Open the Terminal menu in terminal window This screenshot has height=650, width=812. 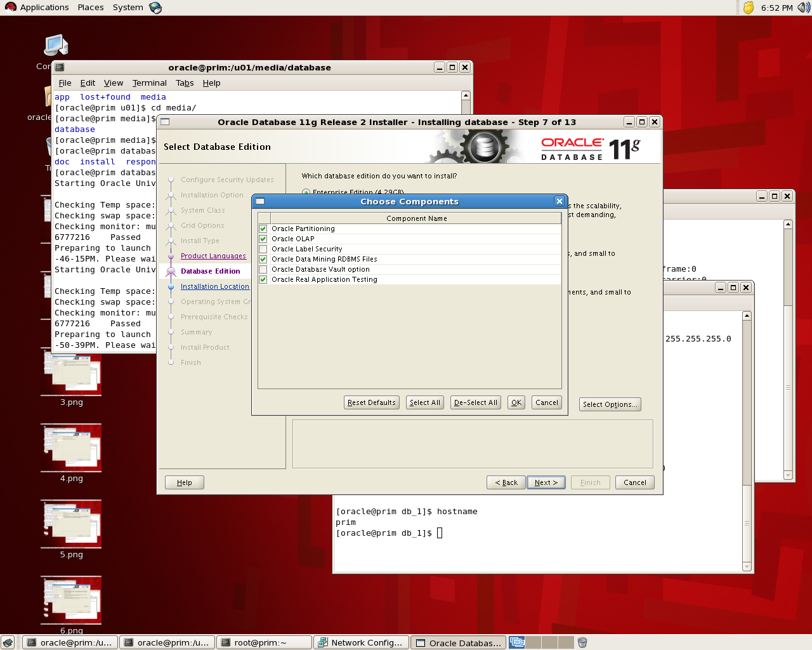coord(149,83)
